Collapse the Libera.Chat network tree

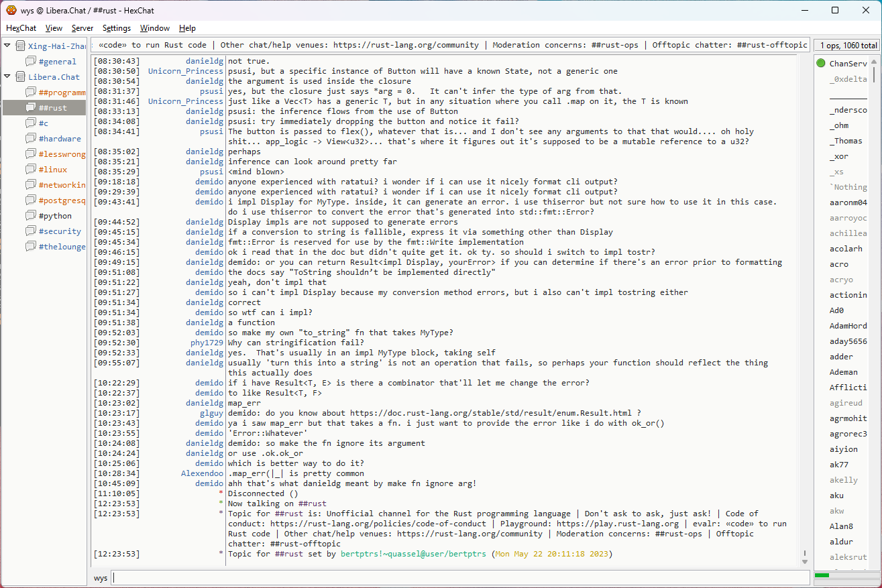[7, 77]
